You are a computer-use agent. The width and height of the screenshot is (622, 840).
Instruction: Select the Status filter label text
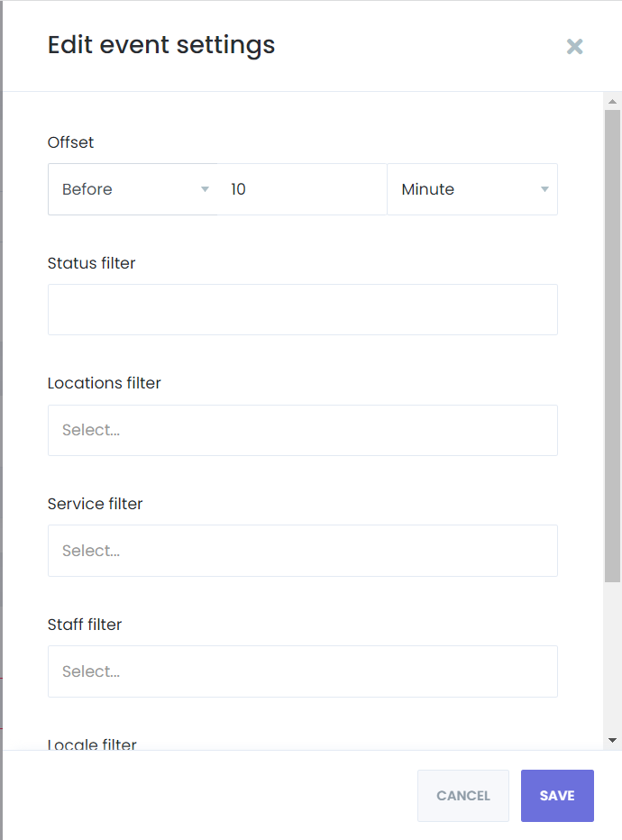[91, 263]
